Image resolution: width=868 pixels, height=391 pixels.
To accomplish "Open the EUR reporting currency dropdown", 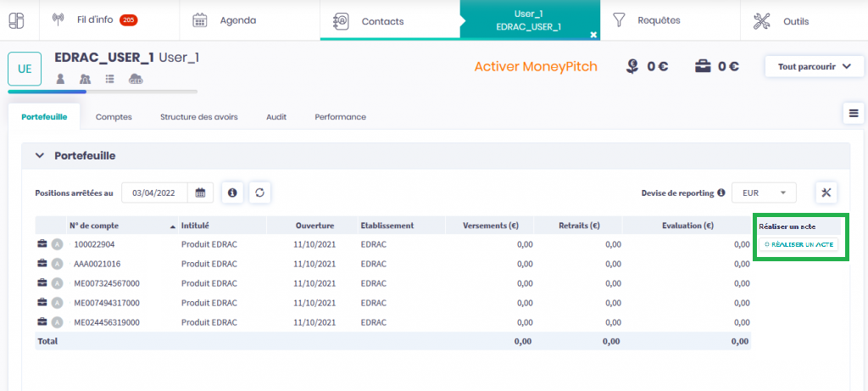I will pos(763,193).
